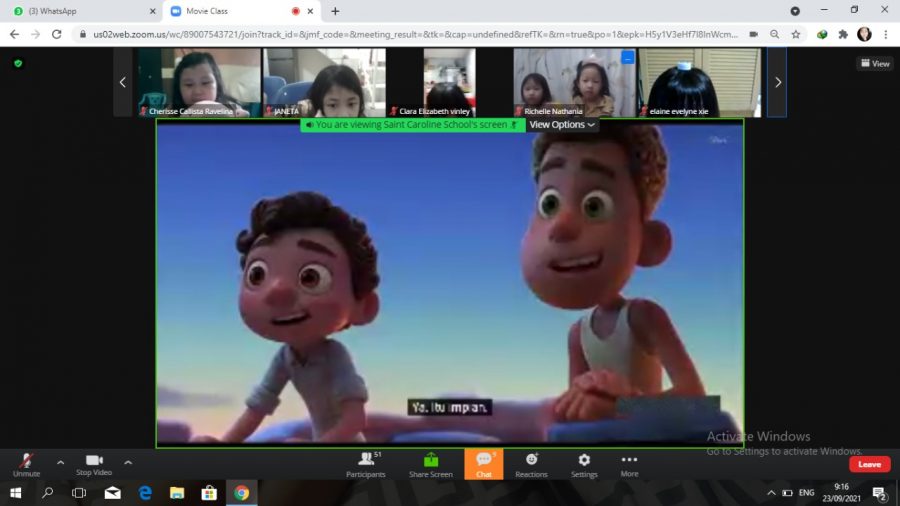Open the More options menu
This screenshot has height=506, width=900.
click(629, 464)
